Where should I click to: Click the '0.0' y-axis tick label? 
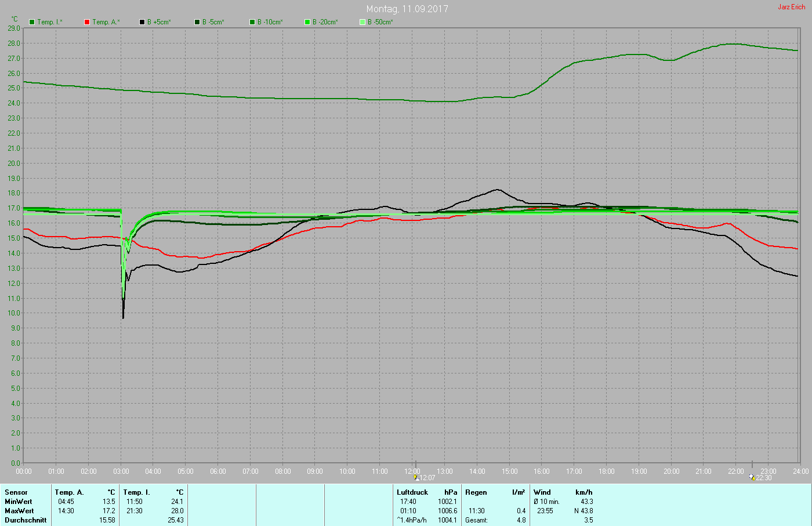pos(16,463)
